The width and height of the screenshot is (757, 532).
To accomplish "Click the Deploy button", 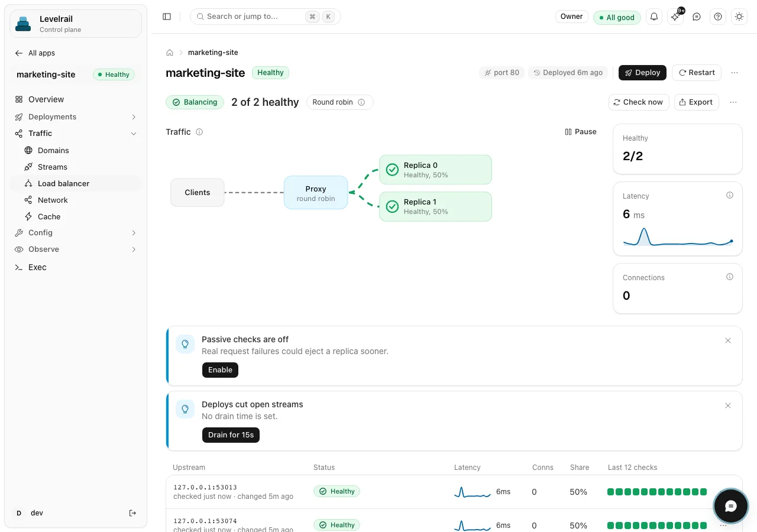I will click(x=642, y=73).
